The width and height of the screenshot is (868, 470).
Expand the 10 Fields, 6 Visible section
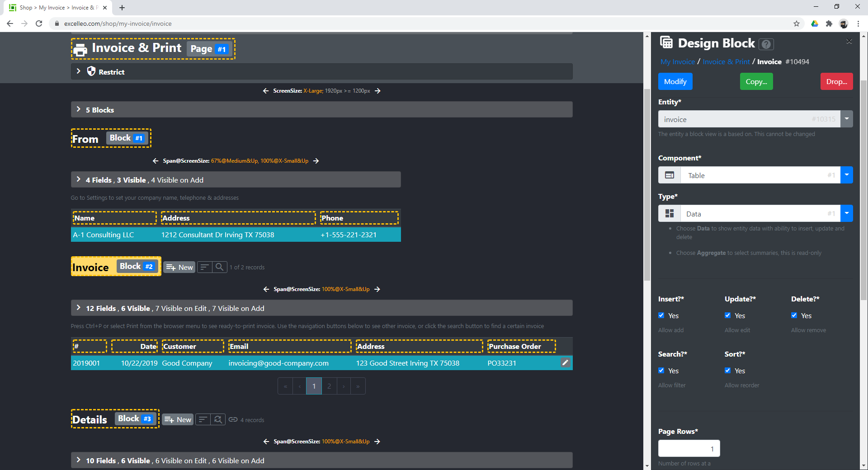322,460
